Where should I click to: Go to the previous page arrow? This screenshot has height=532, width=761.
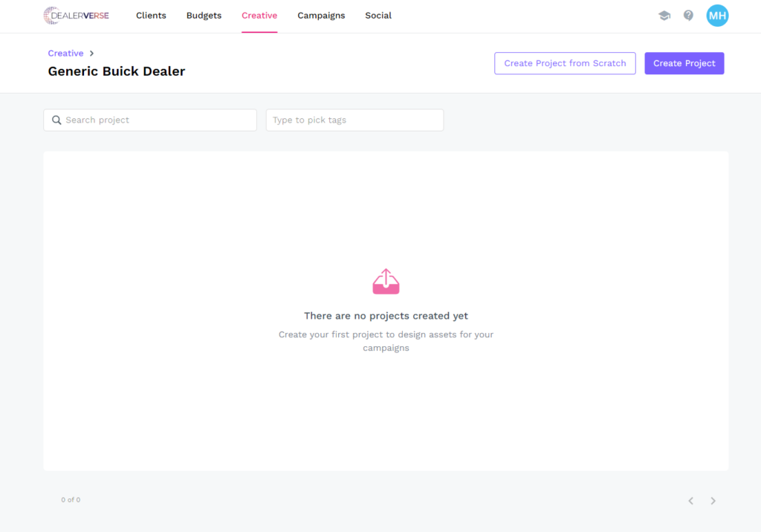click(690, 501)
